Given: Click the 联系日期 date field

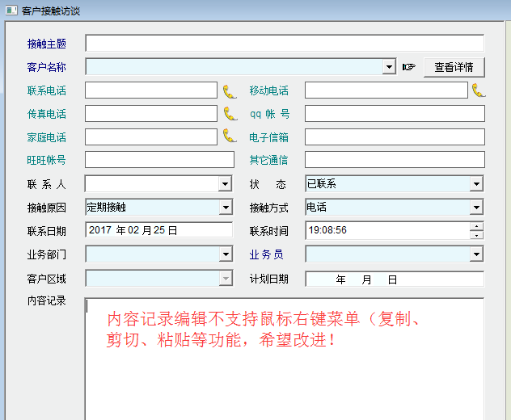Looking at the screenshot, I should 158,231.
